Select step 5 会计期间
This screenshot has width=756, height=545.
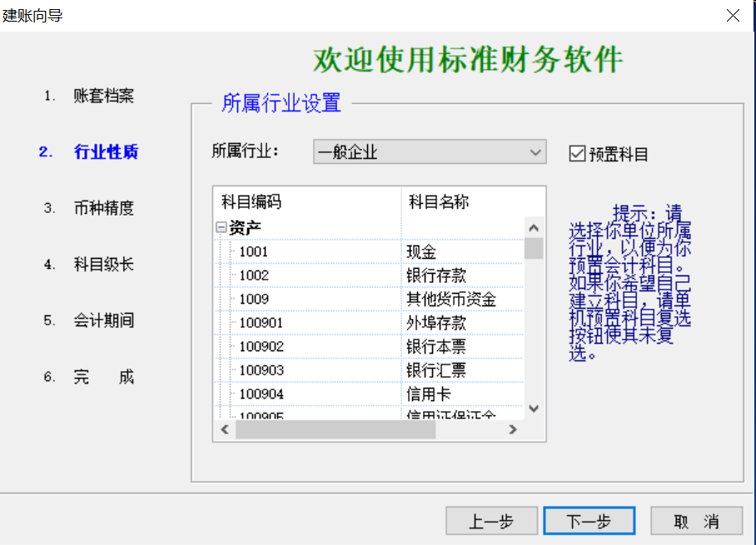coord(103,320)
